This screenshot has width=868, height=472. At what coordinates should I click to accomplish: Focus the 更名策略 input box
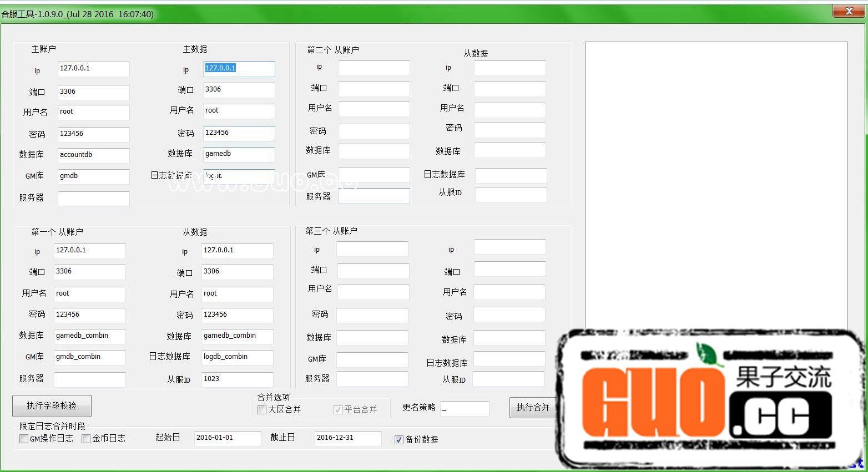[x=465, y=409]
